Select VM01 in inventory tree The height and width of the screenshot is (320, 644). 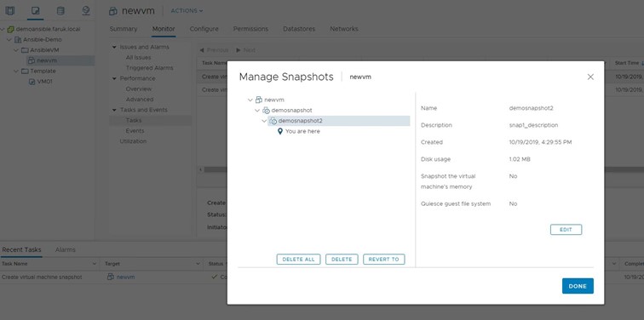tap(45, 82)
